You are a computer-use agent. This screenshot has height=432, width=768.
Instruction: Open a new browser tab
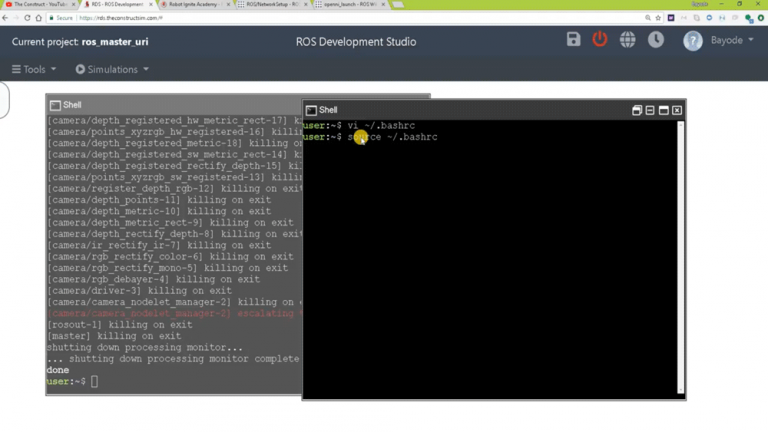398,4
